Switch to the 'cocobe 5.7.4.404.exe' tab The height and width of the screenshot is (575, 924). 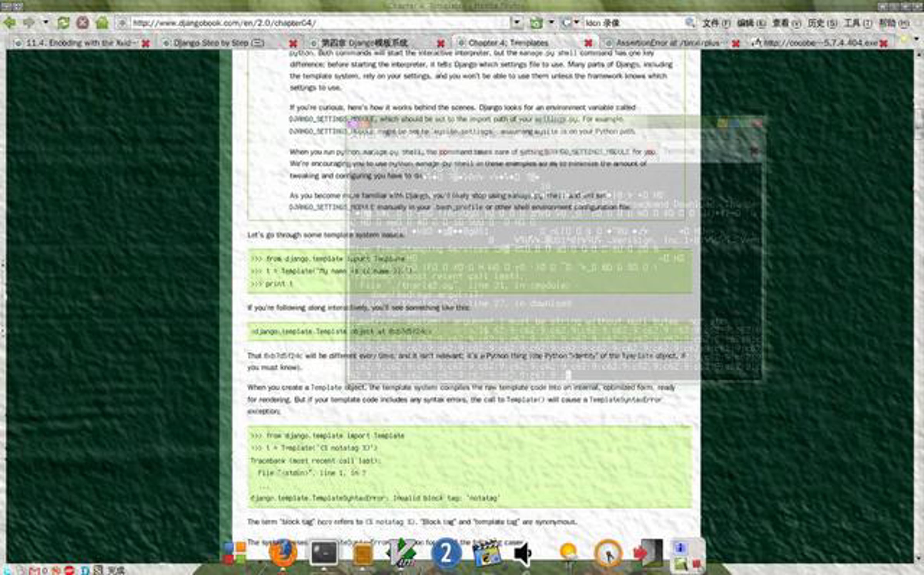tap(820, 43)
